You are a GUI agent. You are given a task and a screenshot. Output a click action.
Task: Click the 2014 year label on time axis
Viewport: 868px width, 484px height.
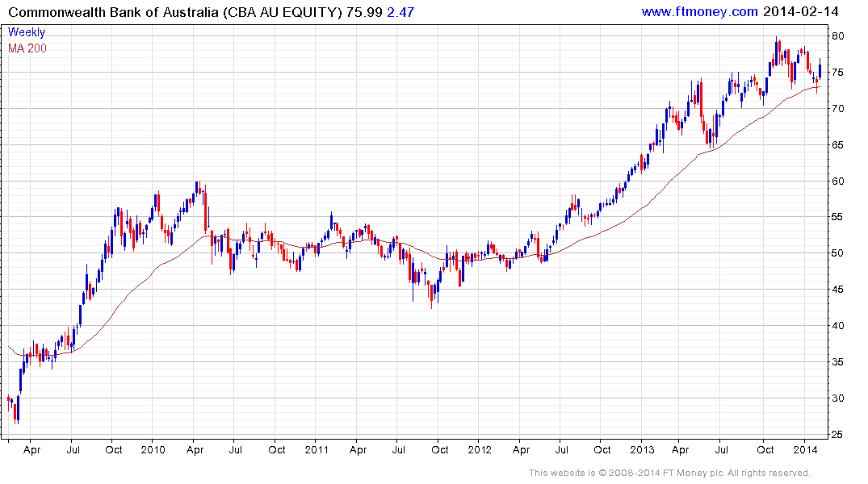tap(805, 449)
